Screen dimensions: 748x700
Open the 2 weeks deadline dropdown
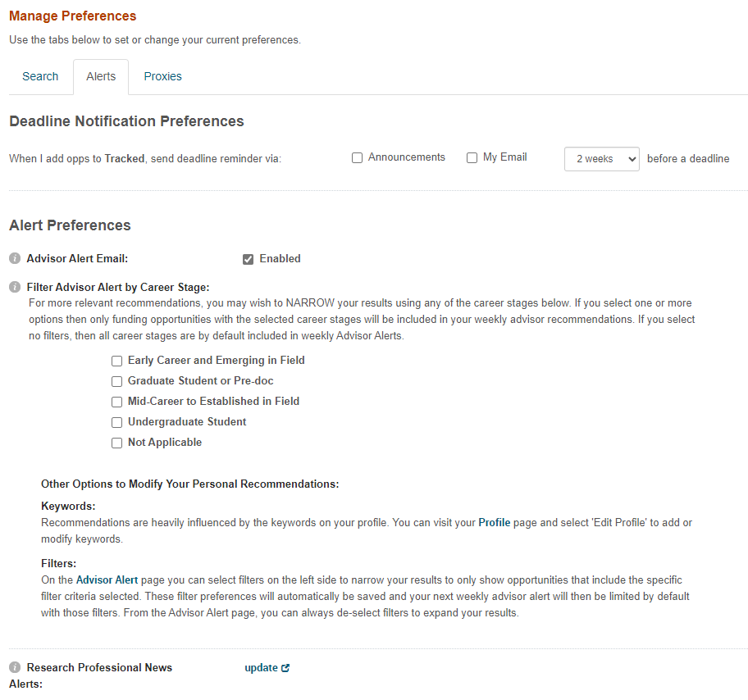click(x=601, y=159)
